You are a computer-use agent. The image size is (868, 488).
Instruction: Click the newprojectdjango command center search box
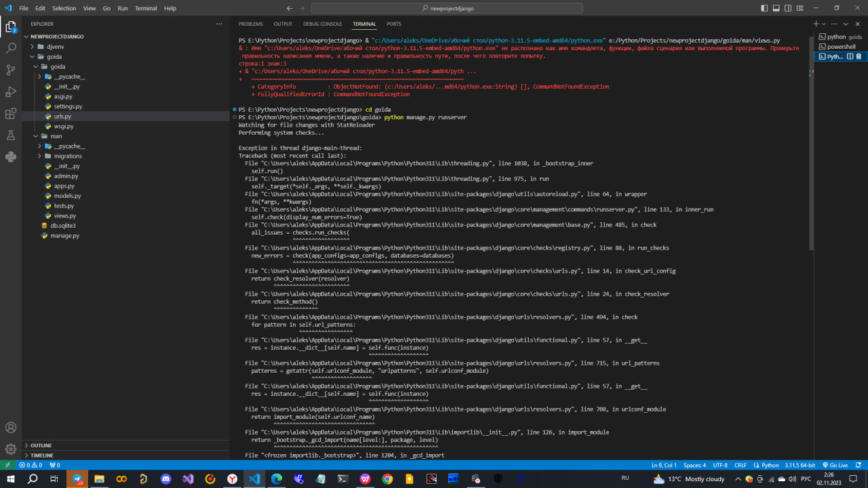447,8
